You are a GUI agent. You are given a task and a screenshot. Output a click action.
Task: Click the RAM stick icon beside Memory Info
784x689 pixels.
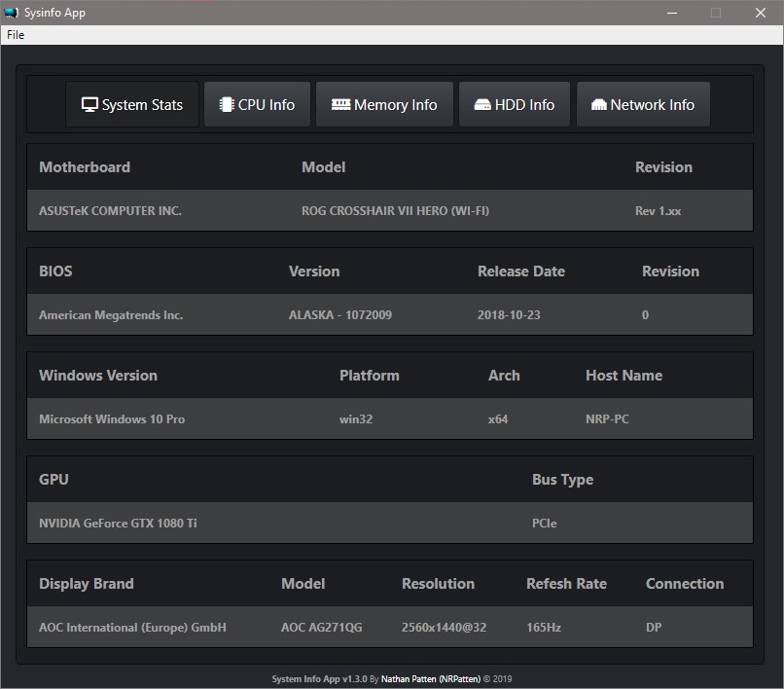click(x=340, y=104)
